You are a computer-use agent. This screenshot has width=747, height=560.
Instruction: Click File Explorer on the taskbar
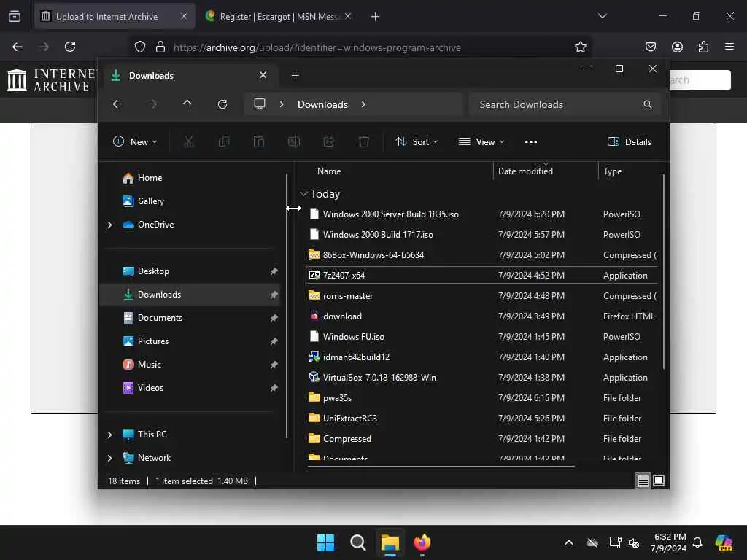point(390,542)
